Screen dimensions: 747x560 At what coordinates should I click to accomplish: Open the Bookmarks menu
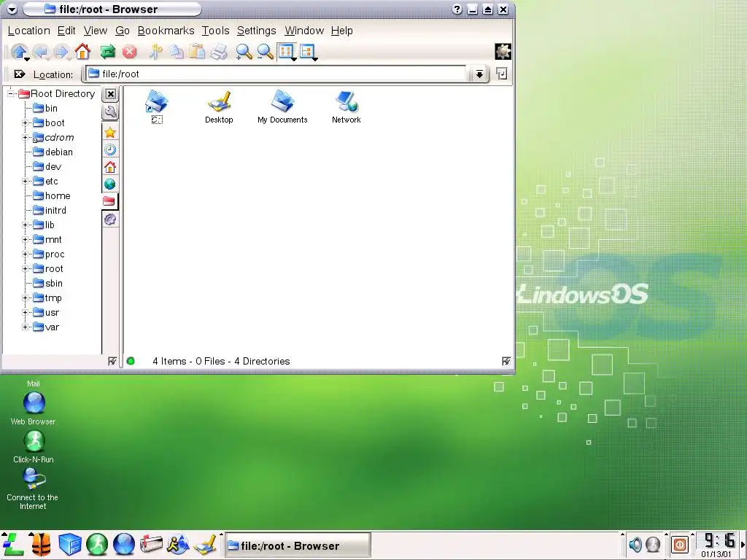click(166, 31)
